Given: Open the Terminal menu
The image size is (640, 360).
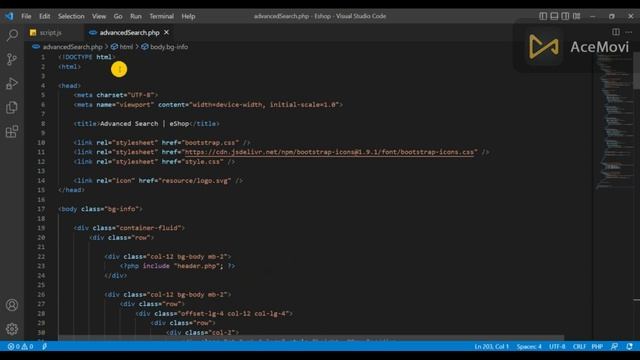Looking at the screenshot, I should [162, 16].
